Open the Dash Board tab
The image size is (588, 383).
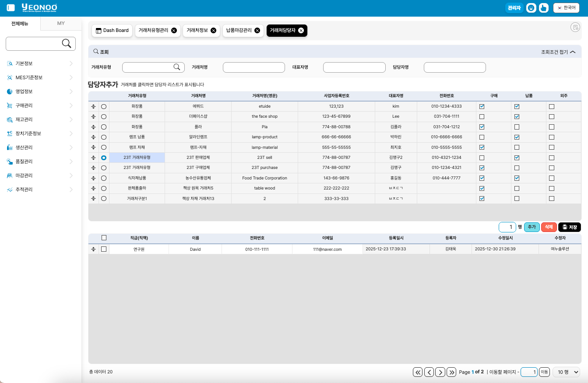point(112,30)
